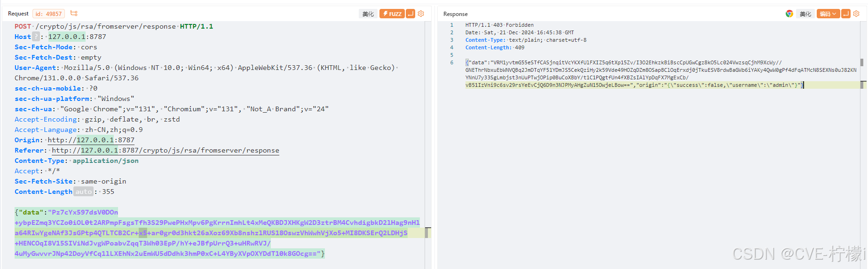Click the Sec-Fetch-Mode: cors header
868x269 pixels.
tap(56, 47)
